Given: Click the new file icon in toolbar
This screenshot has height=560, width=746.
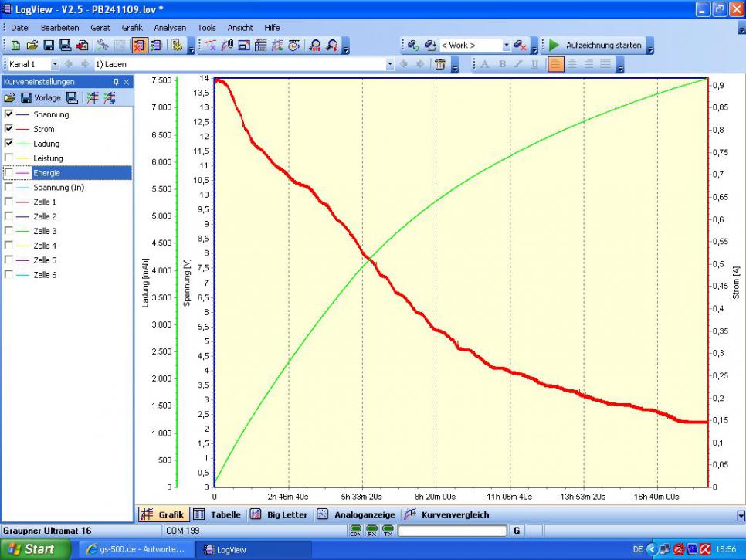Looking at the screenshot, I should 15,46.
